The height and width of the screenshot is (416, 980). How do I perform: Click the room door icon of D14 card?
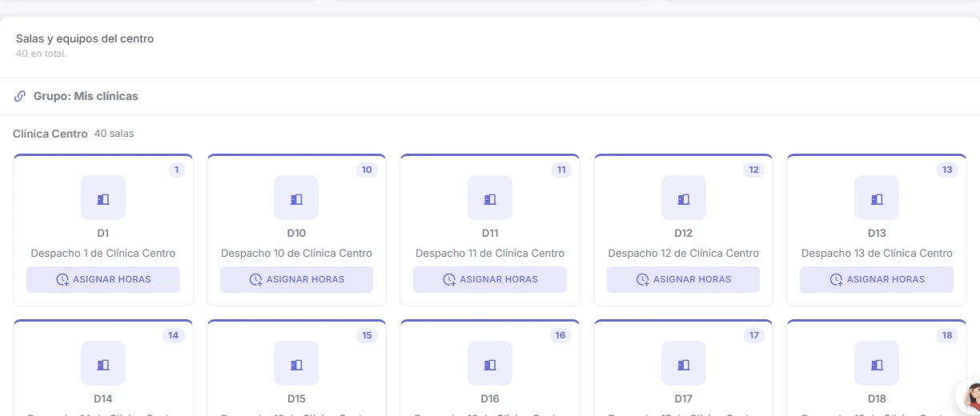[x=103, y=363]
